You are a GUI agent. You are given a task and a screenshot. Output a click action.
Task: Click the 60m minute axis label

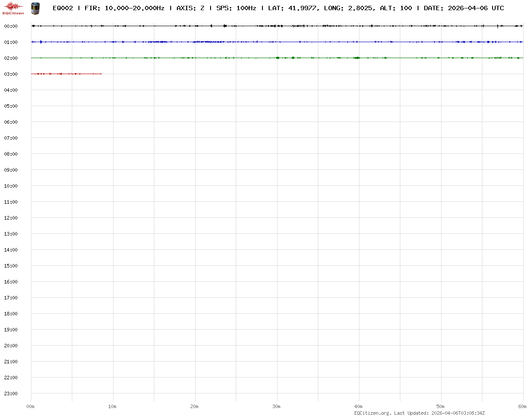click(523, 406)
